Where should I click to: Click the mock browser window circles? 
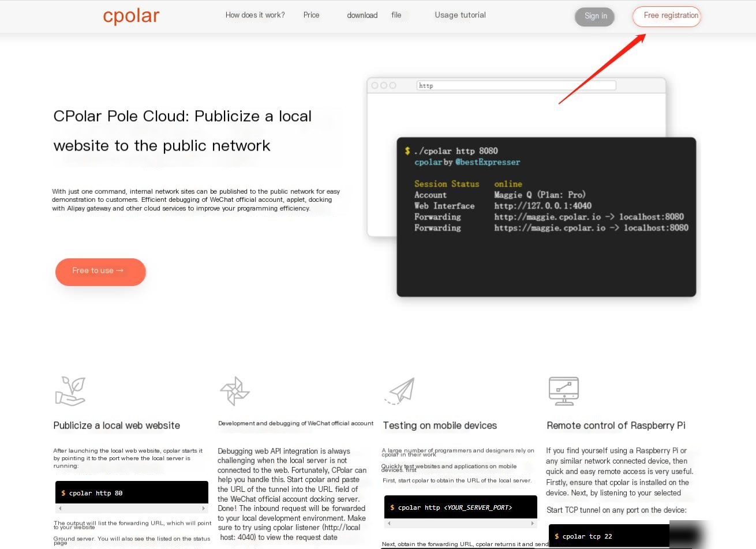384,85
